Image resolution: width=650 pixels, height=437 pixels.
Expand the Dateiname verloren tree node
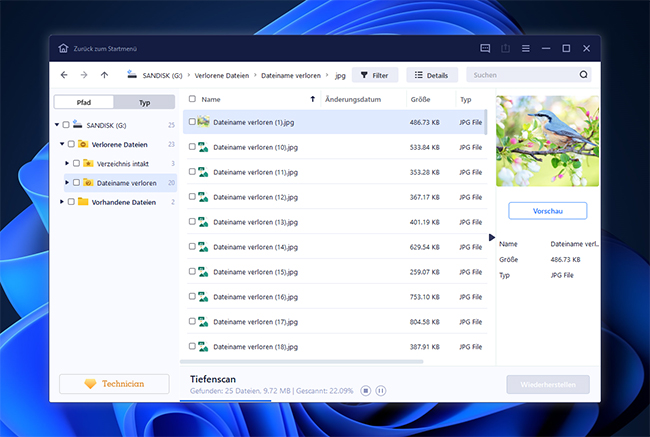click(67, 182)
